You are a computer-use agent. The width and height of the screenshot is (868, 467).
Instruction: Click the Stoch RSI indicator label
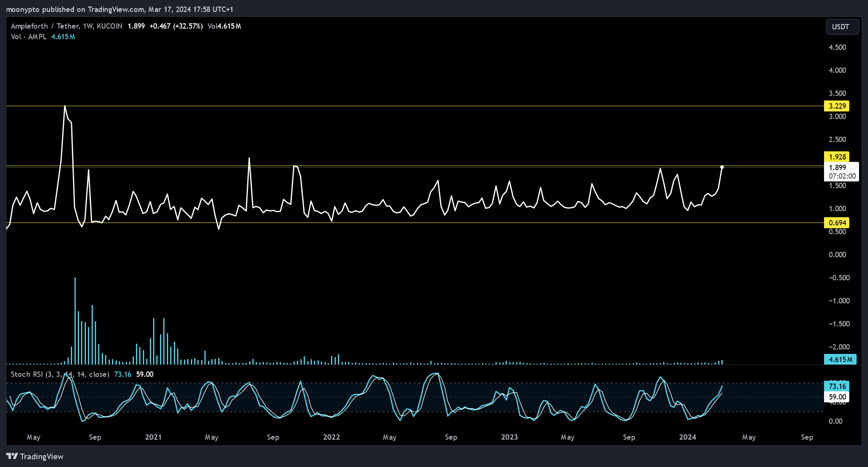[60, 374]
